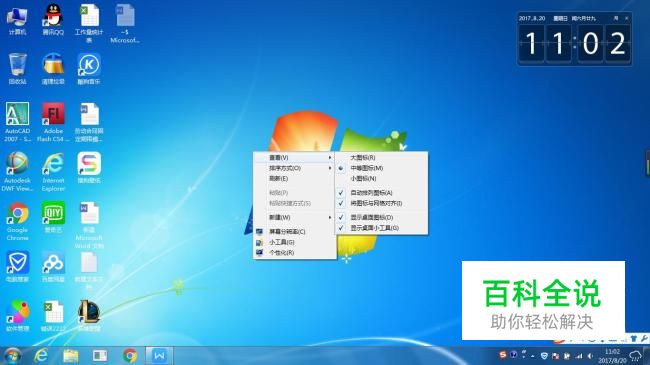
Task: Open the trash cleanup broom icon
Action: (x=53, y=69)
